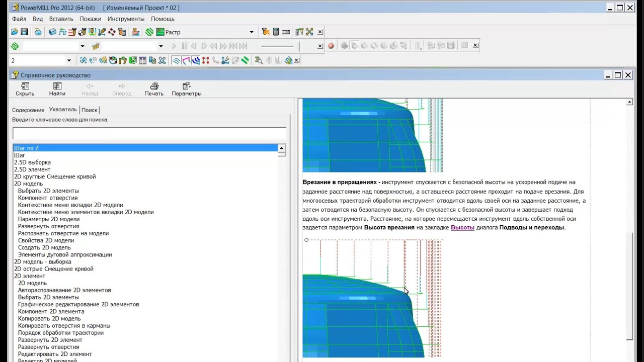Open the Покажи menu

[x=91, y=19]
